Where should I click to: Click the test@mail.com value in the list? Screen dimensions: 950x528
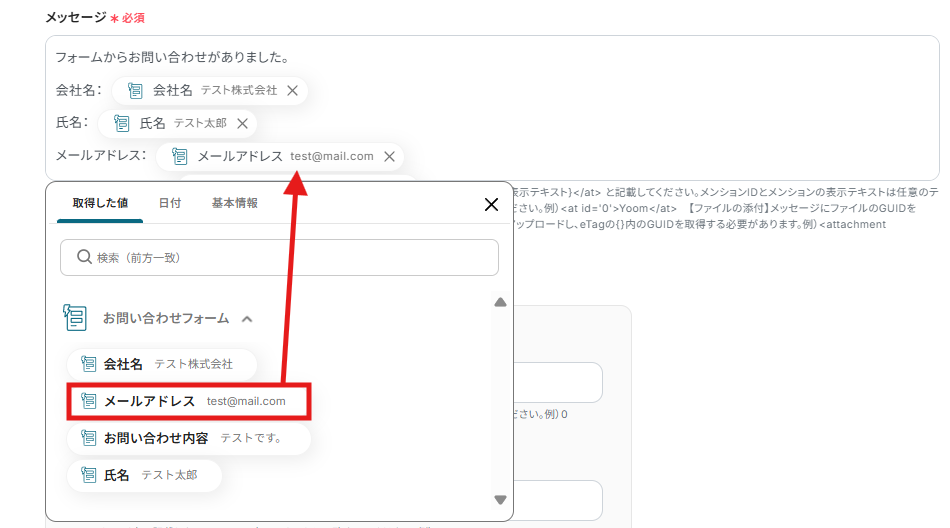pos(246,401)
